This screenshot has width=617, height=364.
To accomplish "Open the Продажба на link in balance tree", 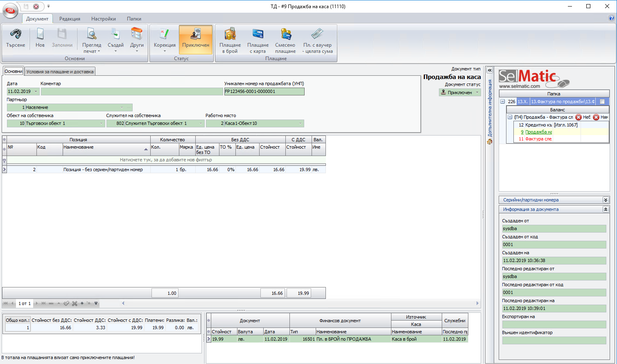I will (538, 132).
